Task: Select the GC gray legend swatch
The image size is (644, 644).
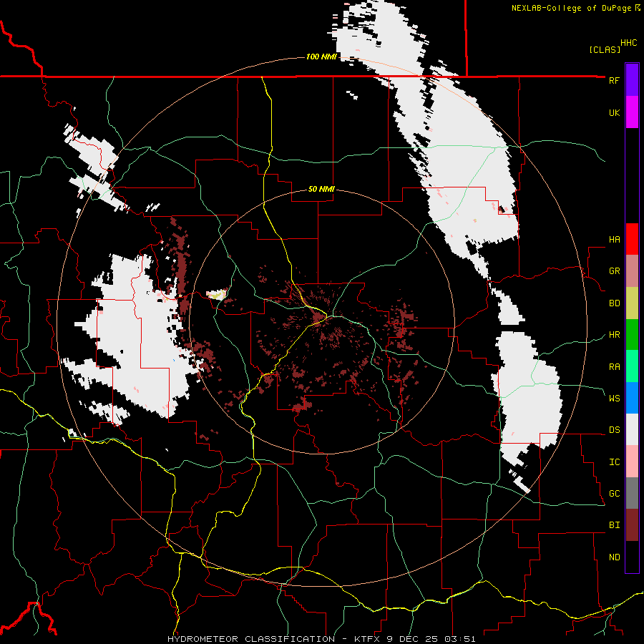Action: coord(632,493)
